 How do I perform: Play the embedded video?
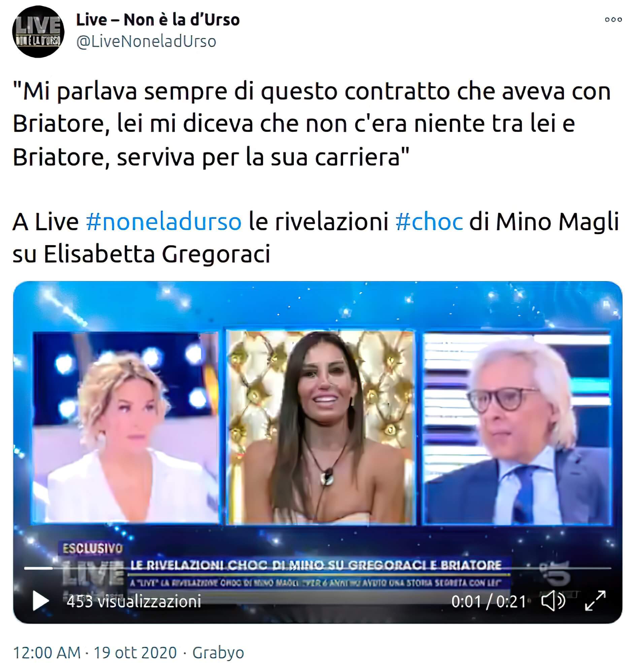(x=41, y=601)
